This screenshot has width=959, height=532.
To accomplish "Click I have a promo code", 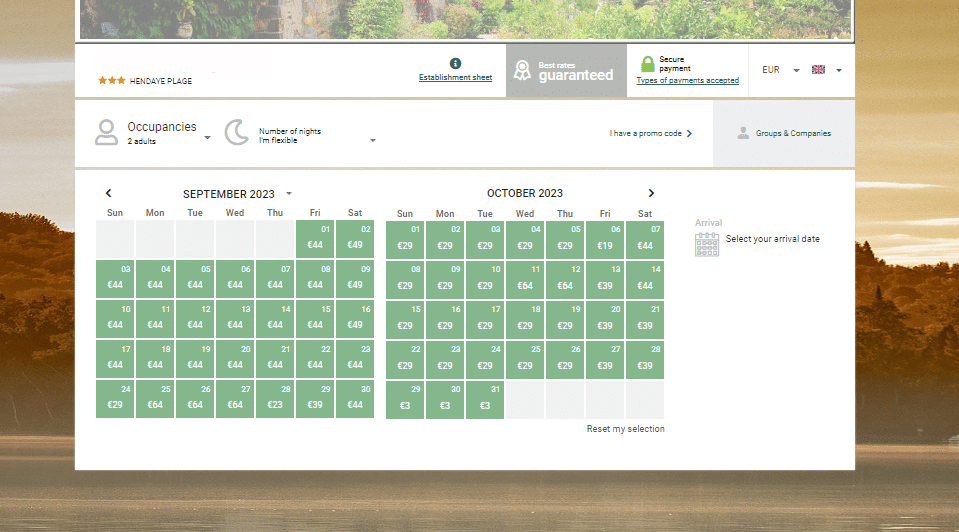I will (x=650, y=133).
